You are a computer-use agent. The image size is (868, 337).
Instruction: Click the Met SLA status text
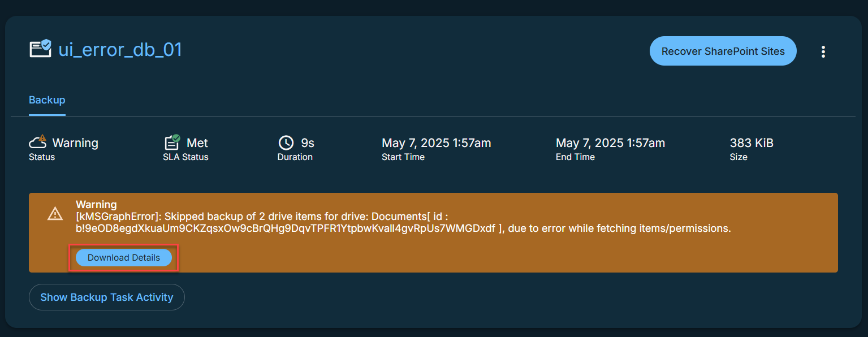197,143
